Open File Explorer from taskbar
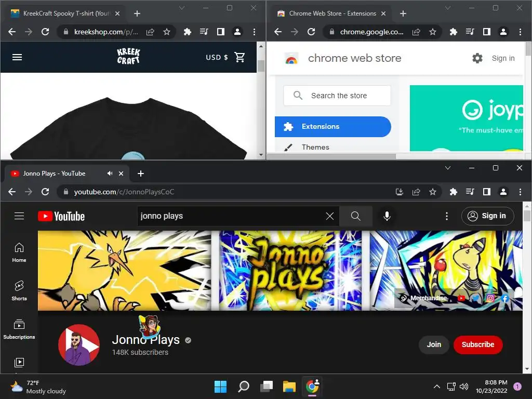This screenshot has height=399, width=532. point(289,387)
